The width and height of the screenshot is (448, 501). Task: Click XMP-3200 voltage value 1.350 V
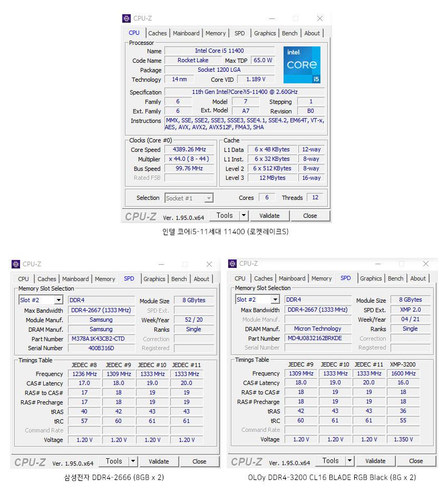[x=403, y=440]
